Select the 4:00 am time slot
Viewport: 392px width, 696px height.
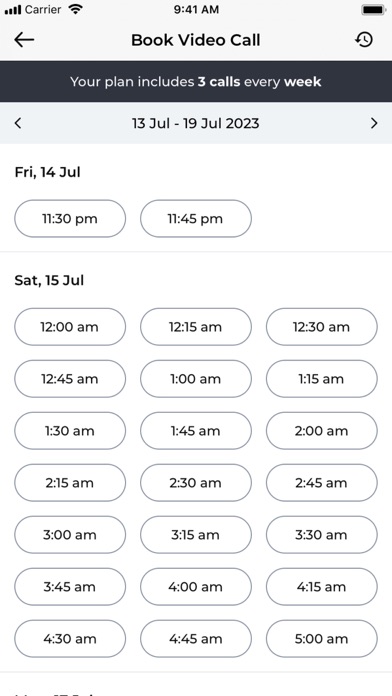[x=196, y=586]
